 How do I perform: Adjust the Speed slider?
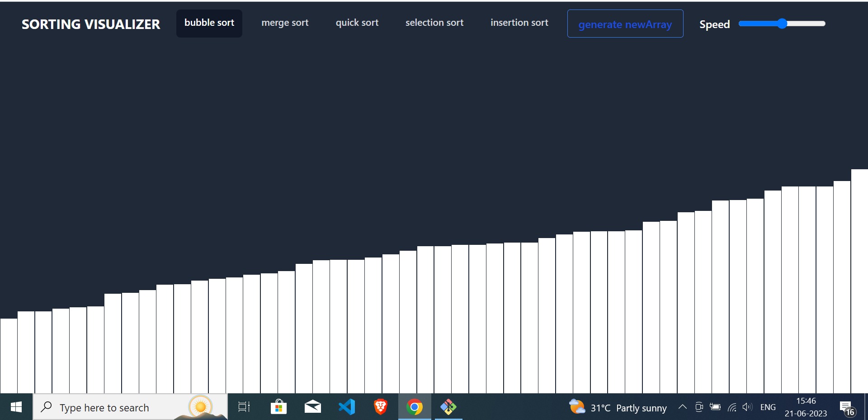(782, 24)
